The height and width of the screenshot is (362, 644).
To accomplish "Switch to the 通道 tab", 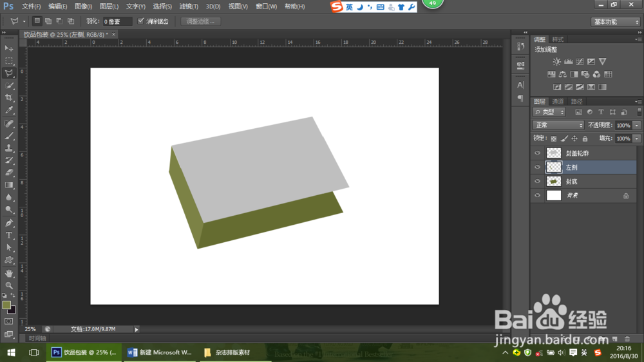I will [558, 102].
